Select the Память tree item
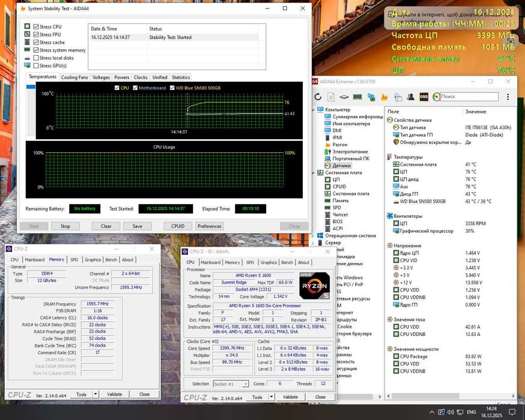Image resolution: width=525 pixels, height=420 pixels. tap(341, 200)
